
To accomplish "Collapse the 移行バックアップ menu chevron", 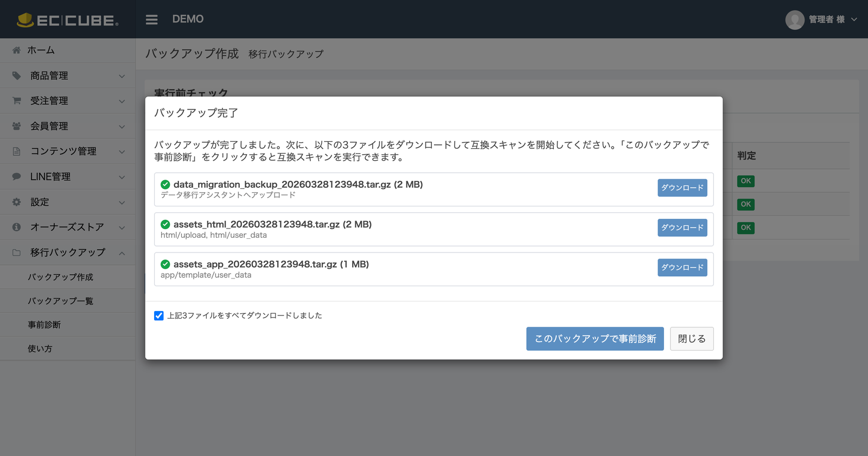I will tap(122, 253).
